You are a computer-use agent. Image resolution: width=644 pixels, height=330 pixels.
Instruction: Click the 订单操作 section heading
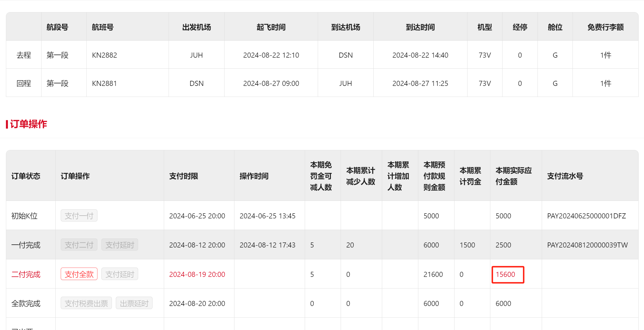tap(28, 124)
